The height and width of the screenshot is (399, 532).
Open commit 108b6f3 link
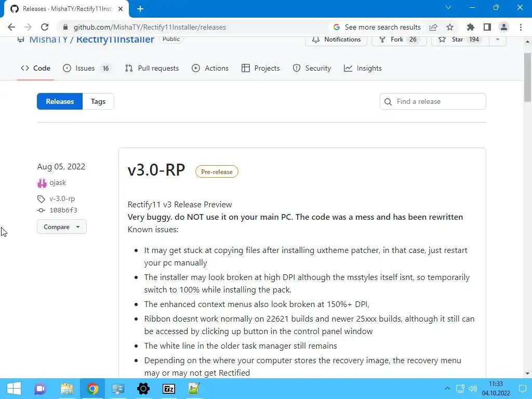[63, 210]
